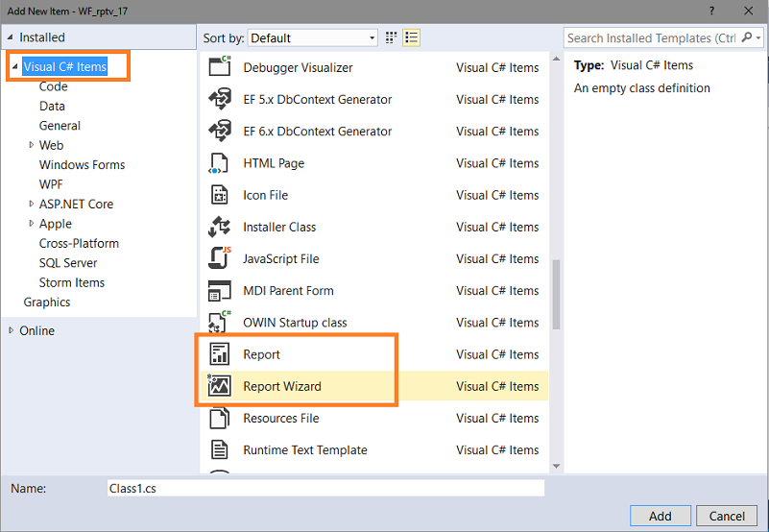Screen dimensions: 769x532
Task: Select the JavaScript File template name
Action: [281, 259]
